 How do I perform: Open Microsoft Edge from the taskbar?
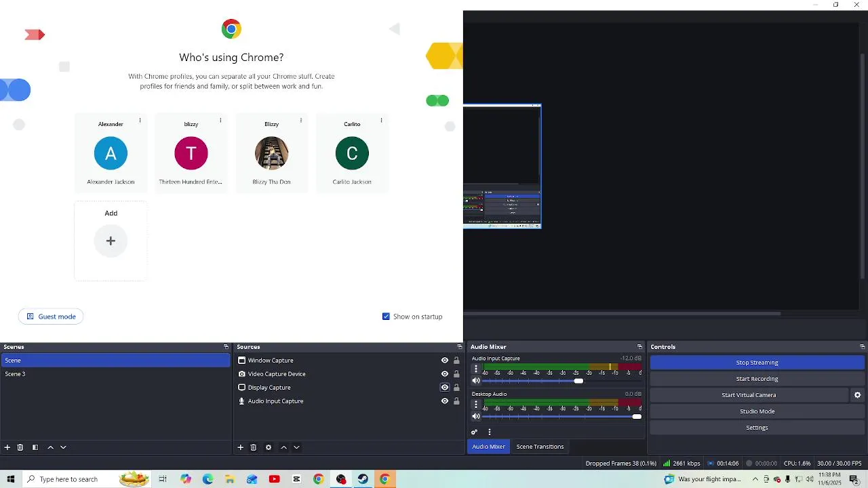tap(208, 479)
